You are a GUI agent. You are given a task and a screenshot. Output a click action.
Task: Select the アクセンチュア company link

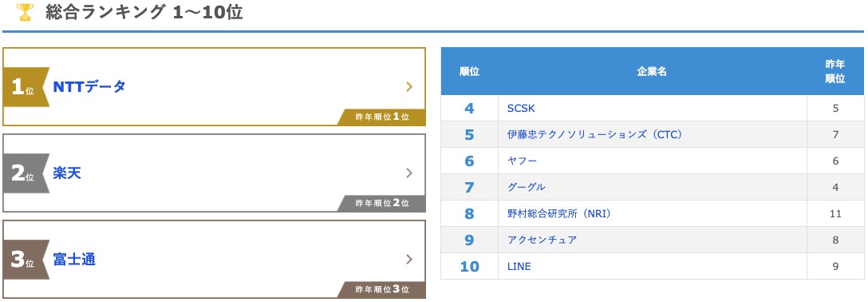[x=542, y=240]
